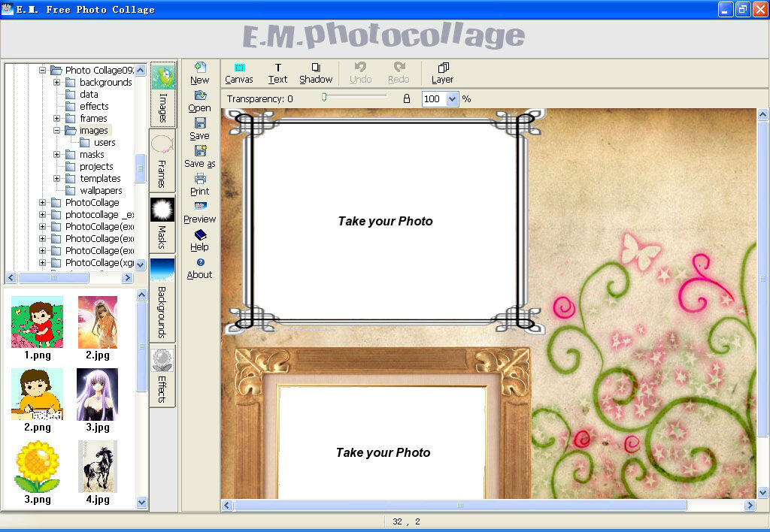The image size is (770, 532).
Task: Collapse the images folder node
Action: point(57,130)
